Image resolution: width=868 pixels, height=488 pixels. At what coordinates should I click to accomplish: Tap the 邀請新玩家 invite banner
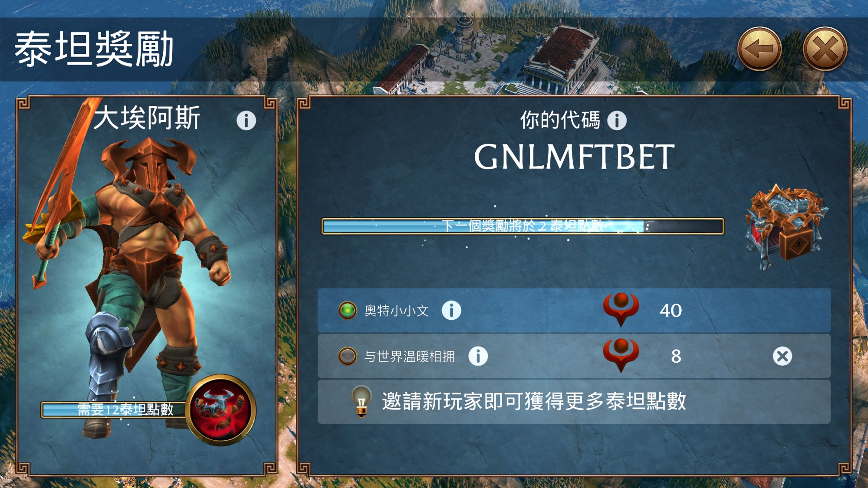(x=574, y=402)
